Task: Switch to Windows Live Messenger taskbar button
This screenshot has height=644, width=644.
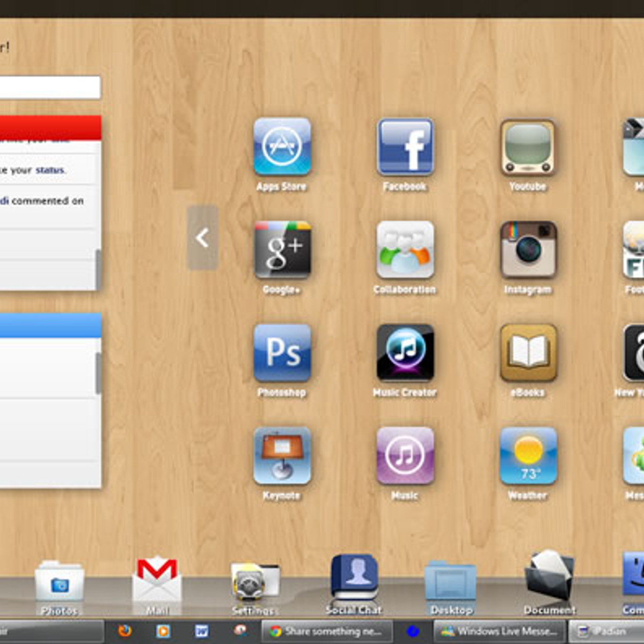Action: (499, 632)
